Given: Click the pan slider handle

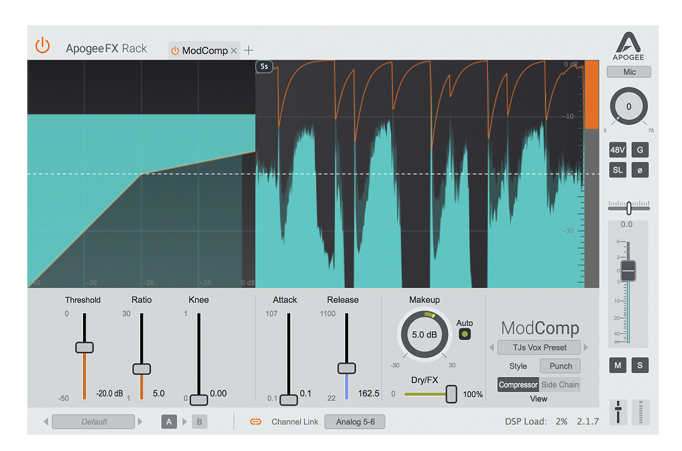Looking at the screenshot, I should pos(629,208).
